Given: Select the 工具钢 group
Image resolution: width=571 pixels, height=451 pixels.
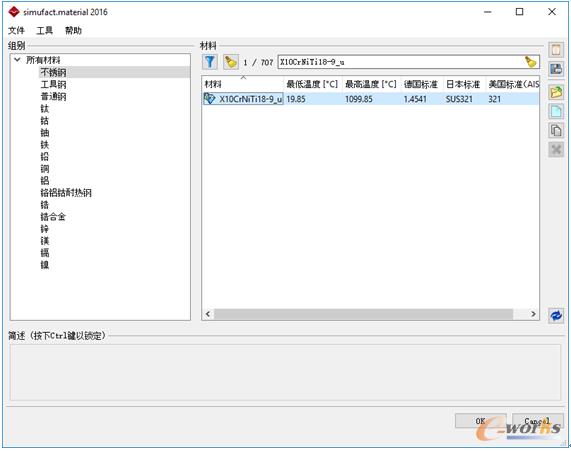Looking at the screenshot, I should 53,85.
